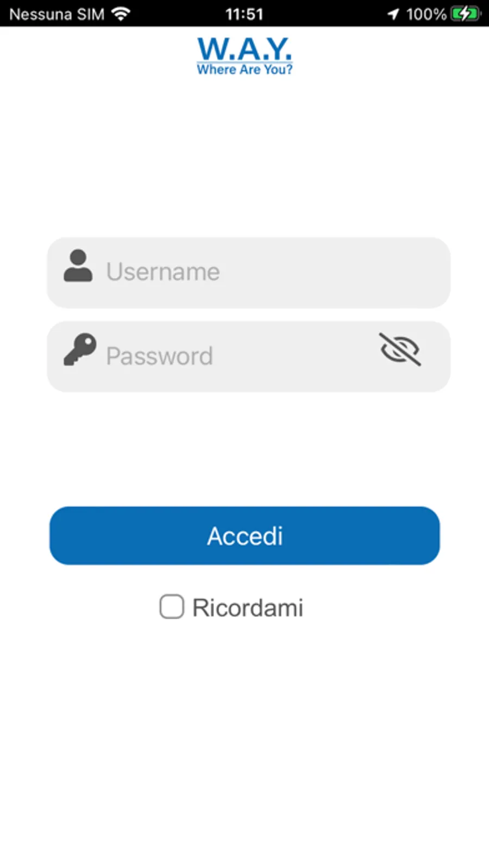Show password using the crossed-eye icon
The width and height of the screenshot is (489, 868).
coord(400,349)
